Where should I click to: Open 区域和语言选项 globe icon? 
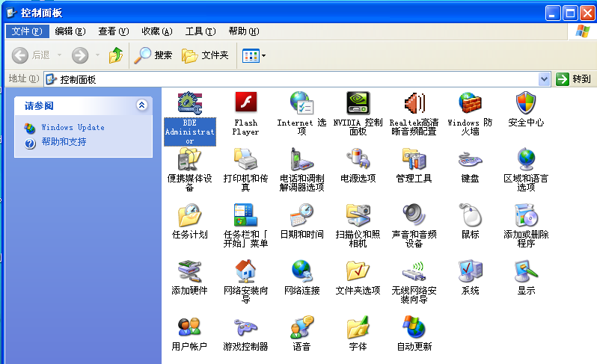[526, 159]
